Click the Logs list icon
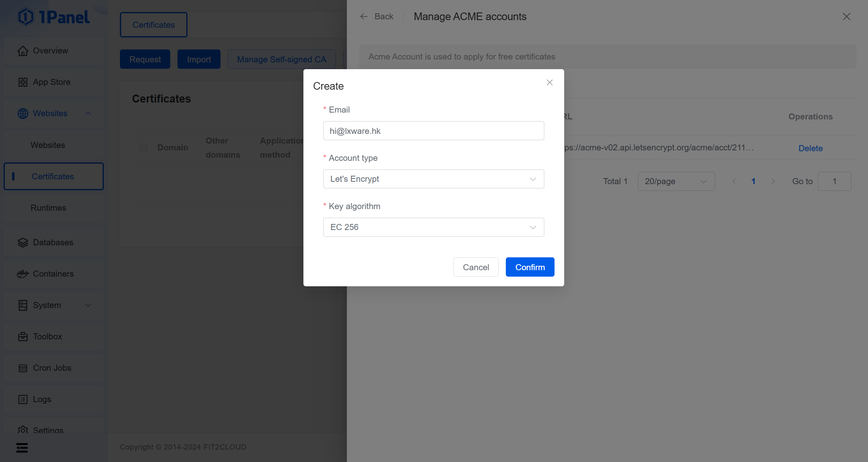The width and height of the screenshot is (868, 462). click(x=23, y=400)
